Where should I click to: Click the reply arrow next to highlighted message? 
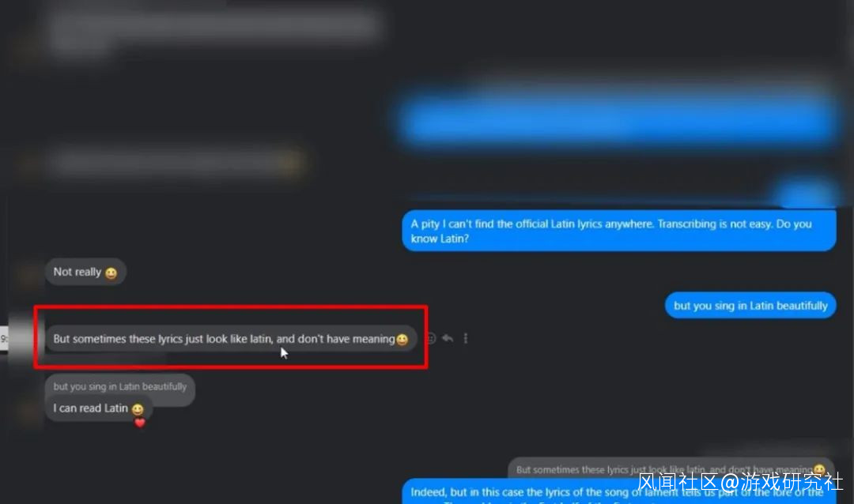(448, 339)
